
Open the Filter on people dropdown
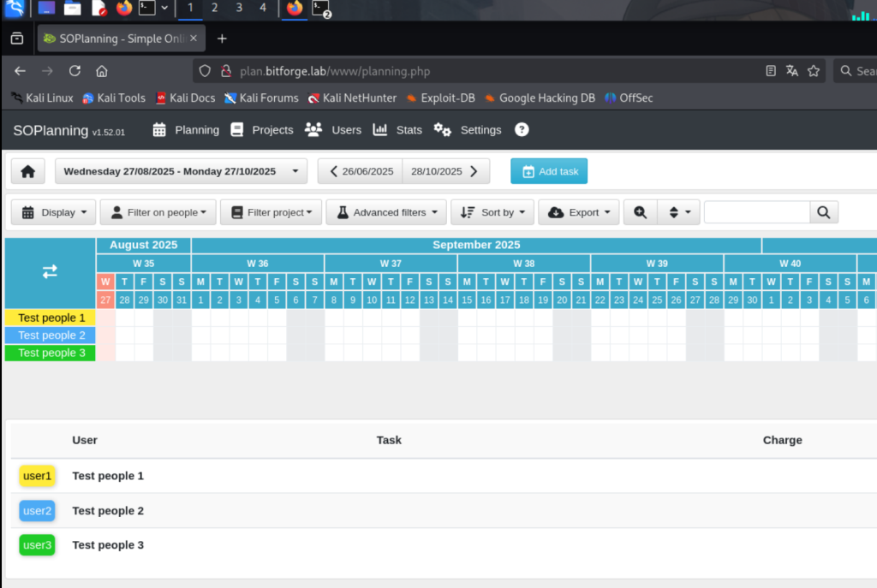[157, 212]
